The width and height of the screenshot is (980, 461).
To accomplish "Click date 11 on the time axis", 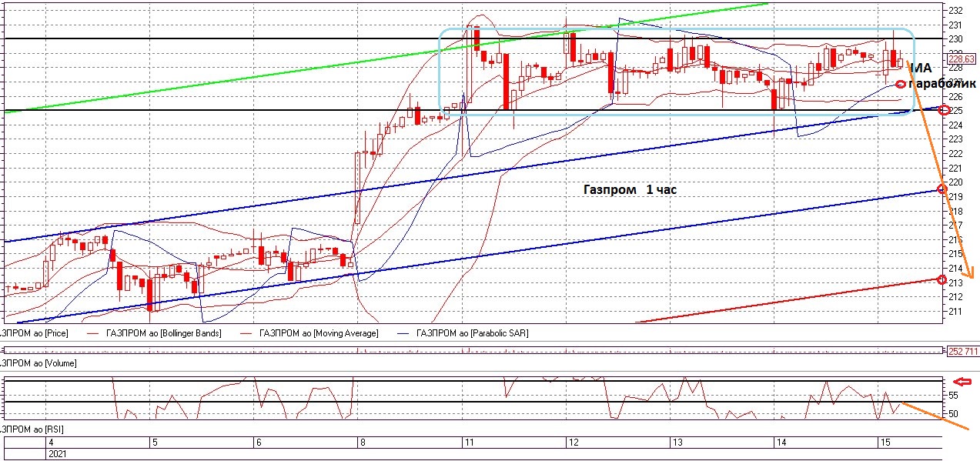I will click(468, 443).
